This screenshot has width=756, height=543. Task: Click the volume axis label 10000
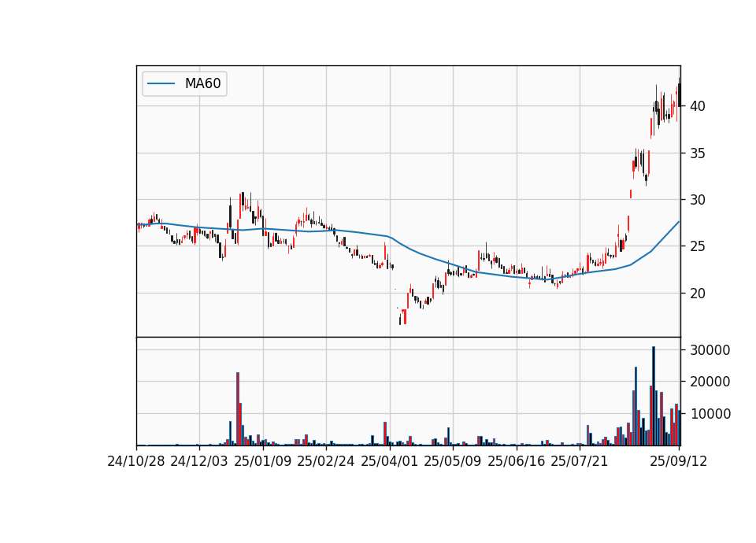pos(710,414)
